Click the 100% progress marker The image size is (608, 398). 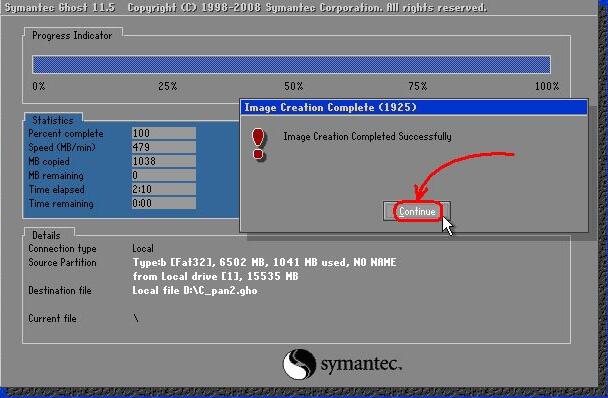pyautogui.click(x=547, y=86)
